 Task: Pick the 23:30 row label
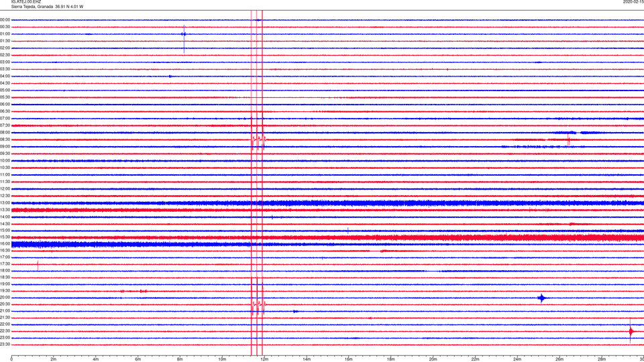click(x=5, y=345)
